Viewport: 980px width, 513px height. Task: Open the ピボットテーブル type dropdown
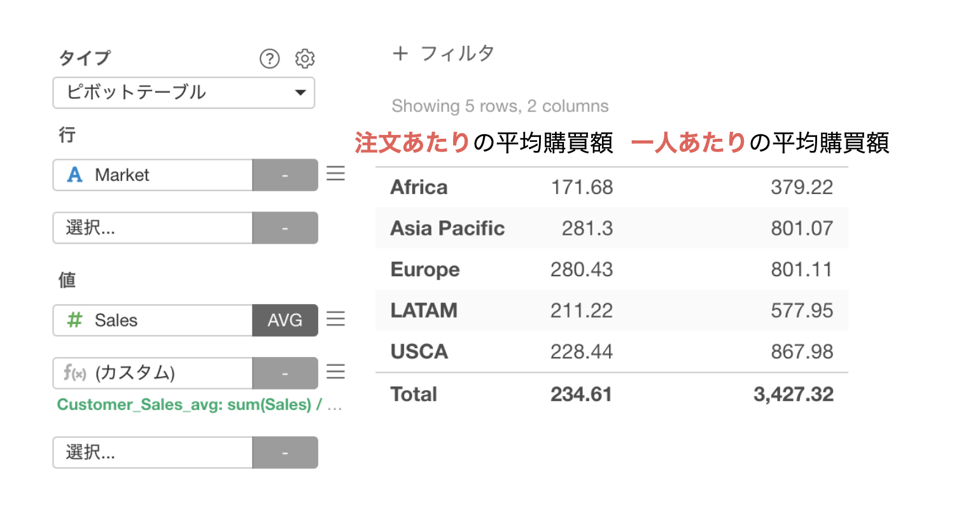[x=184, y=93]
